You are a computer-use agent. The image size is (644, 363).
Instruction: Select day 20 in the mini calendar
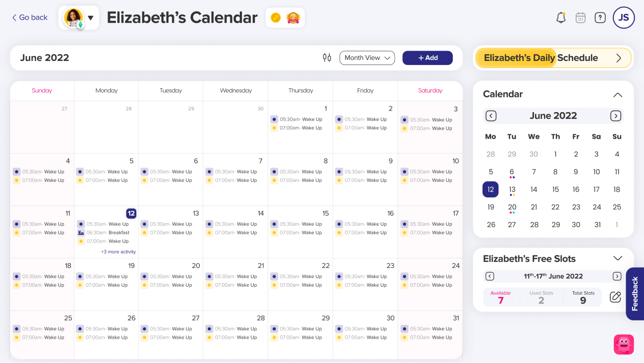click(x=512, y=207)
